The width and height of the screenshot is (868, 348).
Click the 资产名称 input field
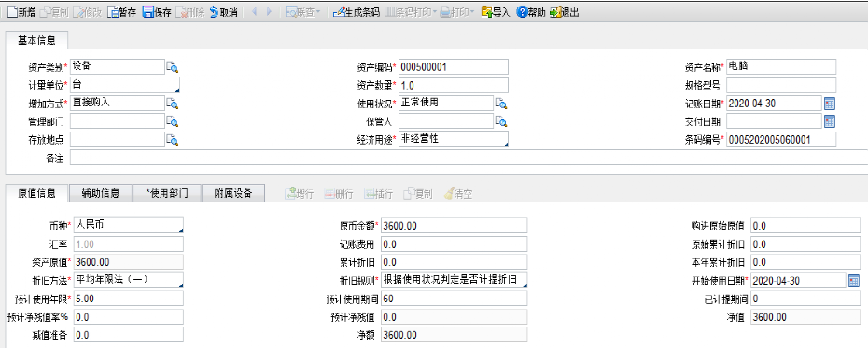point(781,67)
